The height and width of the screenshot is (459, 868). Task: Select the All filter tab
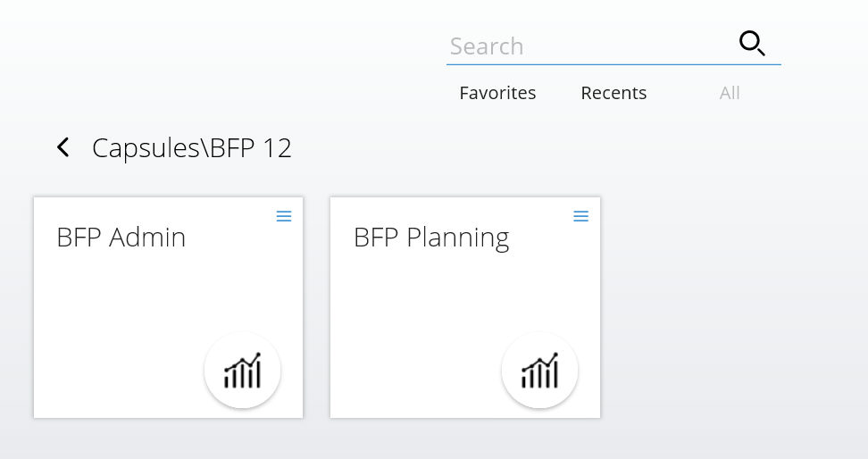(730, 93)
